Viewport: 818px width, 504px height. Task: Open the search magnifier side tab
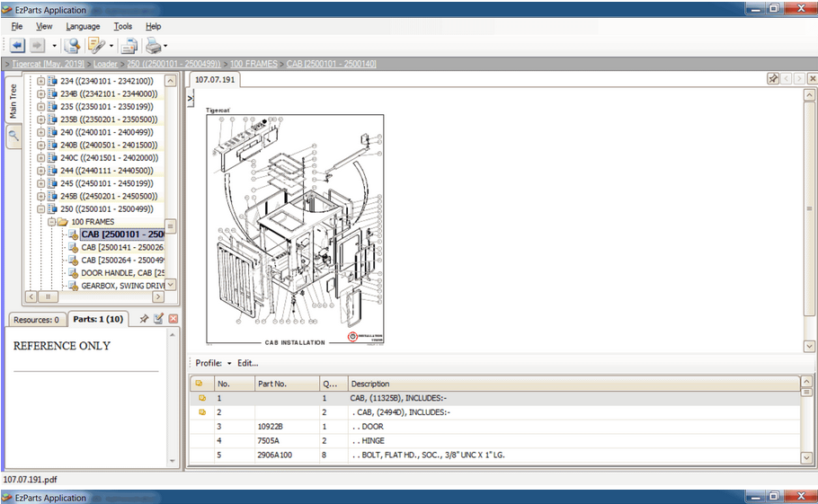pyautogui.click(x=13, y=136)
